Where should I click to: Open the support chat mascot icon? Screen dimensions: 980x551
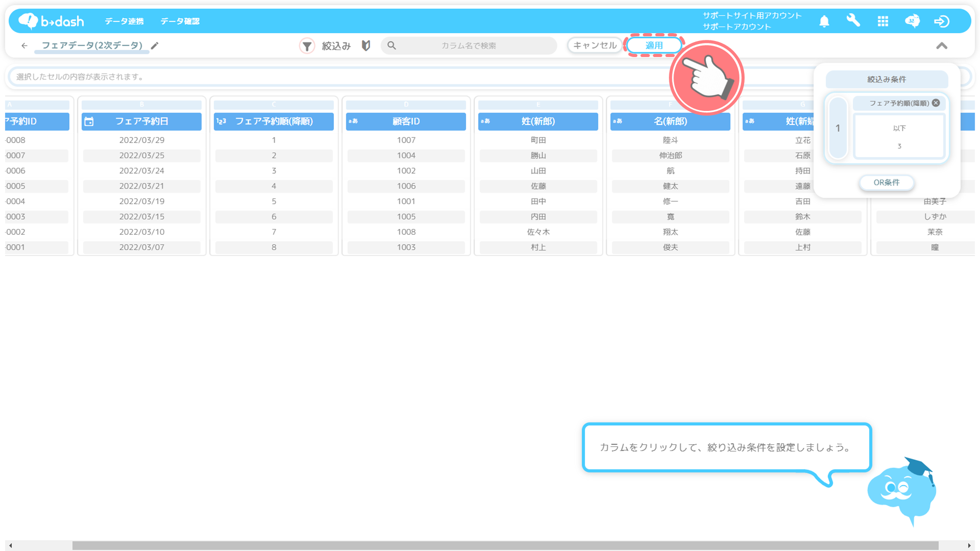pyautogui.click(x=913, y=21)
